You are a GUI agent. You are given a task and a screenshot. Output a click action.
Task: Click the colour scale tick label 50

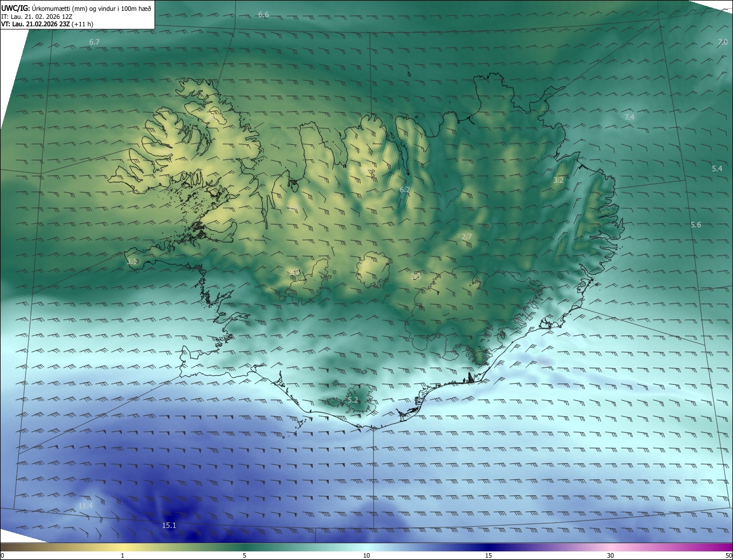pyautogui.click(x=729, y=555)
